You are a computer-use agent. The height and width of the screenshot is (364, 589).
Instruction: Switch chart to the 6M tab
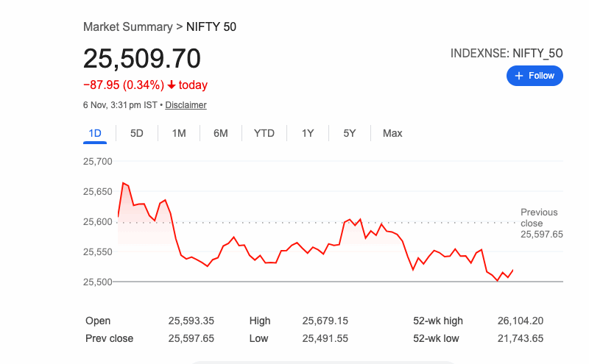[x=221, y=133]
